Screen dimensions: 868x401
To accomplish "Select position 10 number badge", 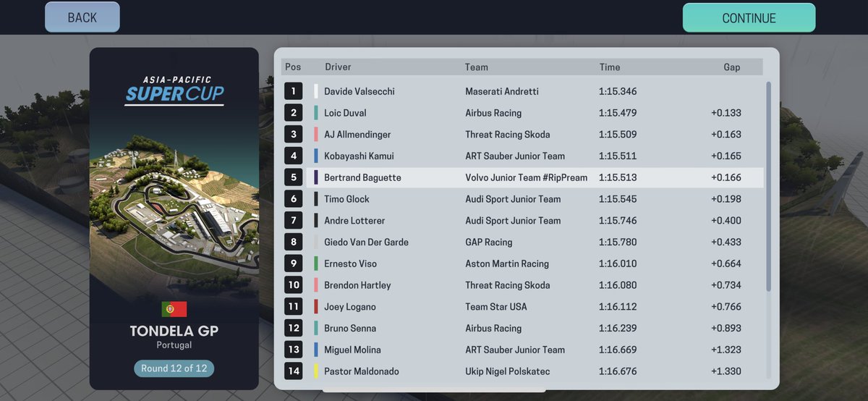I will click(x=294, y=285).
